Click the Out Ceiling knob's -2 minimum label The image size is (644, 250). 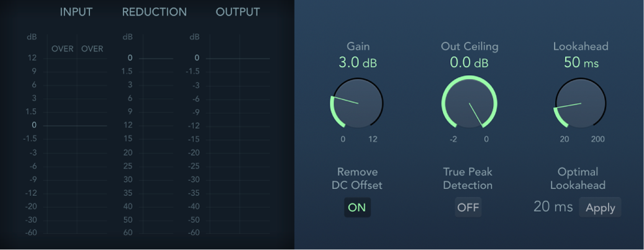(x=454, y=139)
